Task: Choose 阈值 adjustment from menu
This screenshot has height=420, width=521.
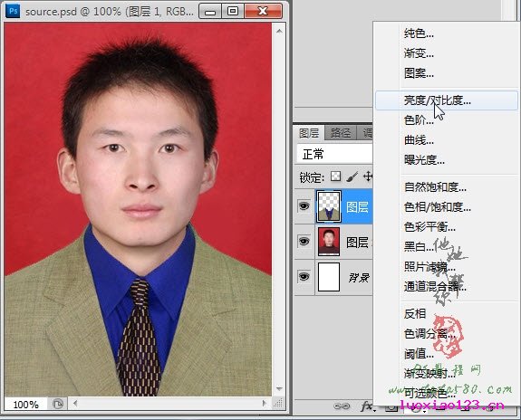Action: (x=419, y=354)
